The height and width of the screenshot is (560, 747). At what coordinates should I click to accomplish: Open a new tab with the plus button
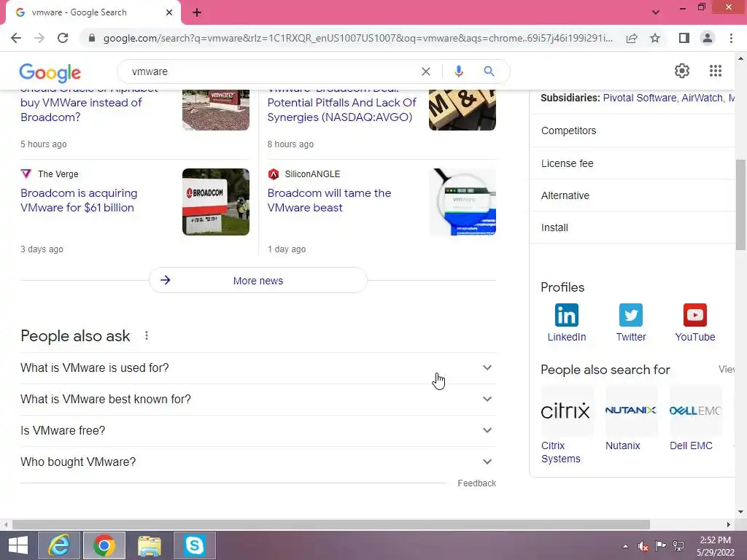pyautogui.click(x=197, y=13)
